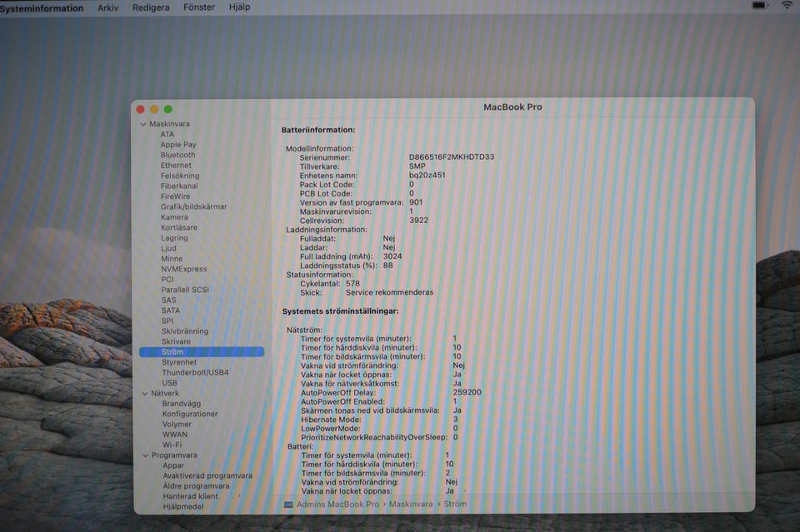Click Admins MacBook Pro in the path bar
This screenshot has height=532, width=800.
pyautogui.click(x=337, y=504)
